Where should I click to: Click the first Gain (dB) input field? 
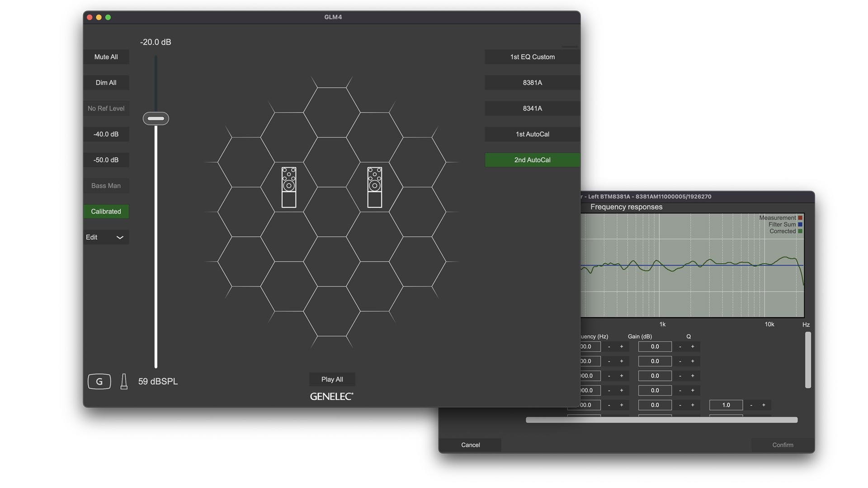pos(655,347)
